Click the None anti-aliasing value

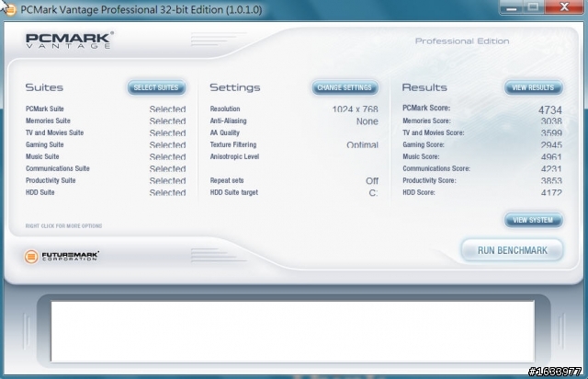[x=367, y=121]
